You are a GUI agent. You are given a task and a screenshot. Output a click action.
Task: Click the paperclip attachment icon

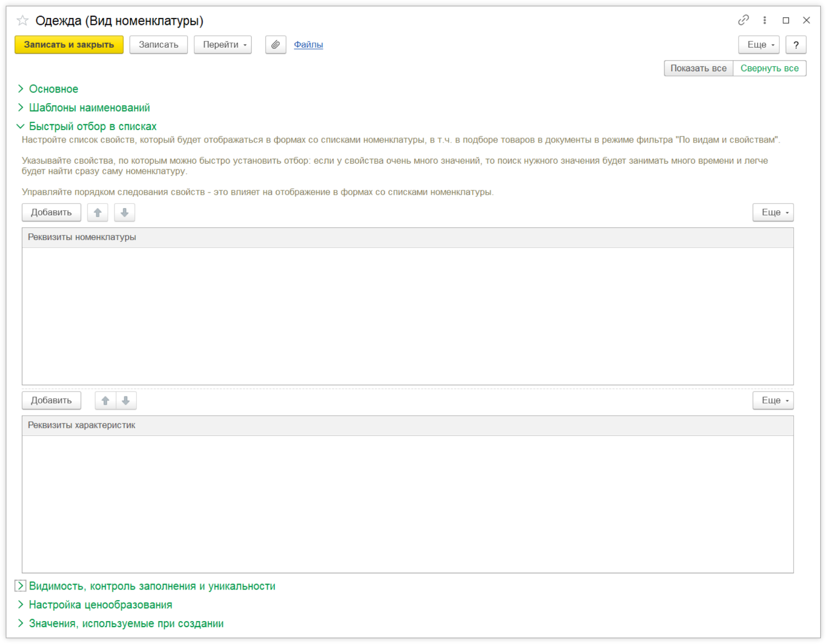click(275, 45)
